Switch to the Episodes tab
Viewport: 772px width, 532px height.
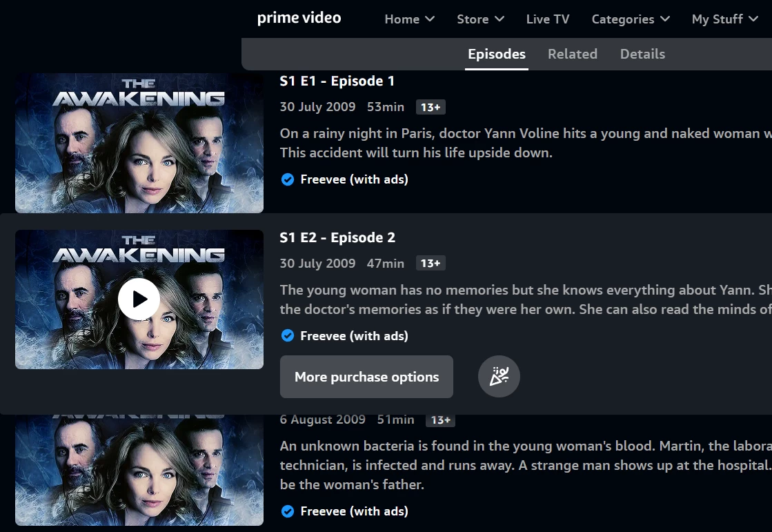tap(496, 55)
